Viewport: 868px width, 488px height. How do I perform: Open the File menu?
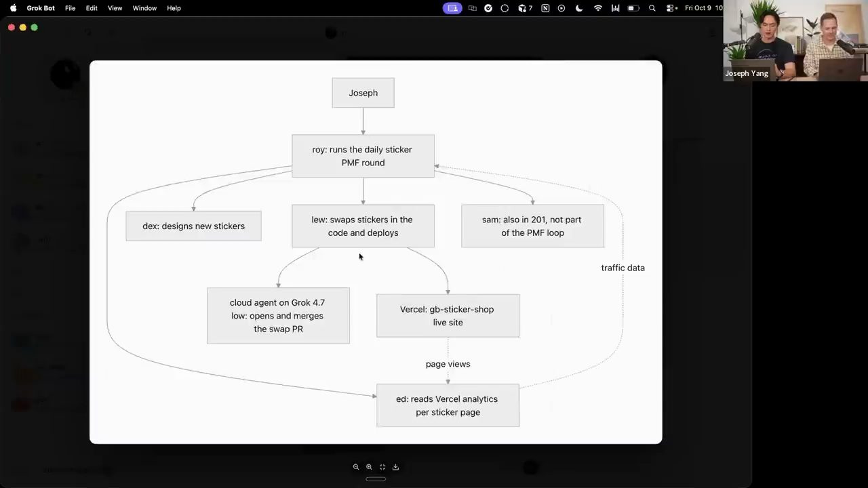tap(71, 8)
